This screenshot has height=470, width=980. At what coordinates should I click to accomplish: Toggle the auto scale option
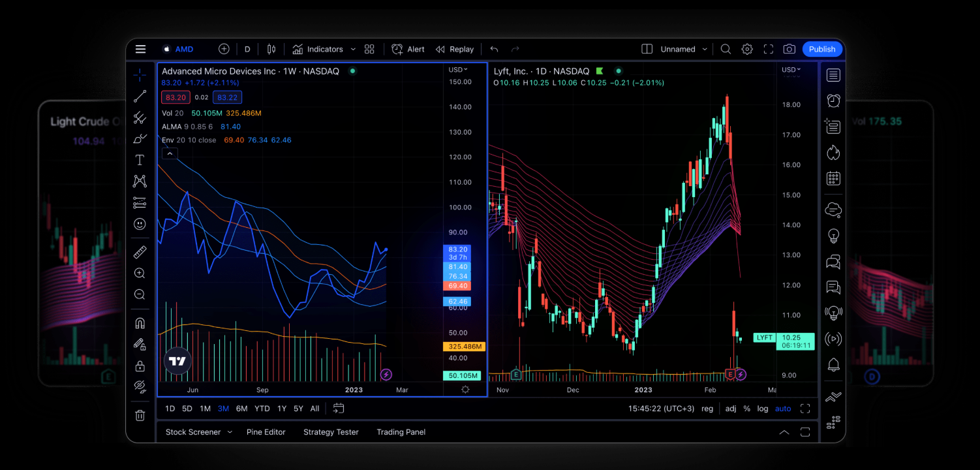(783, 409)
